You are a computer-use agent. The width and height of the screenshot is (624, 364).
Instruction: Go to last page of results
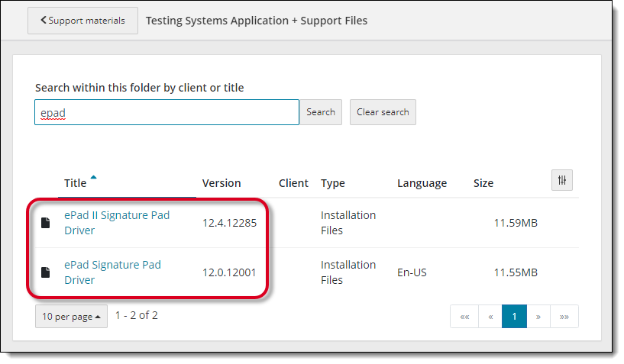[x=564, y=317]
